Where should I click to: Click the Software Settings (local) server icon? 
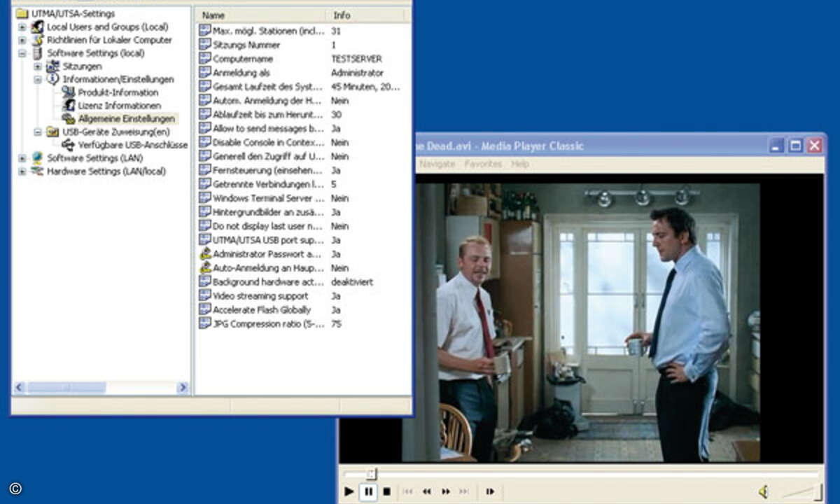point(38,53)
